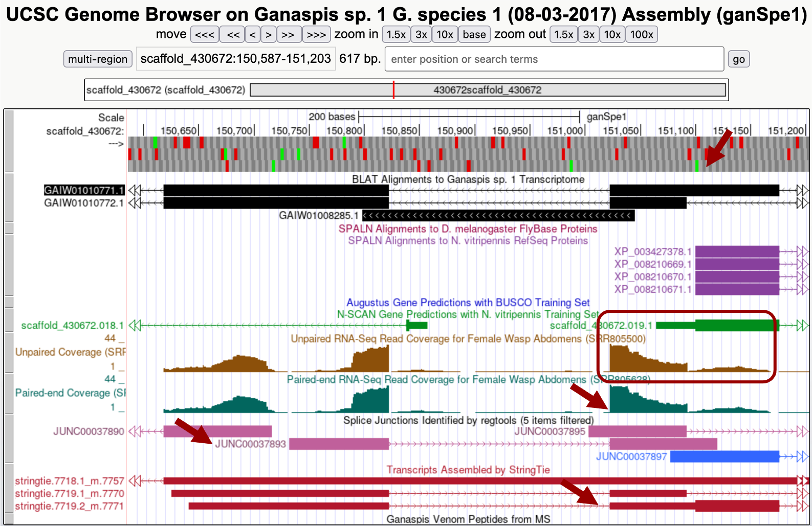The image size is (812, 526).
Task: Select stringtie.7718.1_m.7757 transcript
Action: coord(70,481)
